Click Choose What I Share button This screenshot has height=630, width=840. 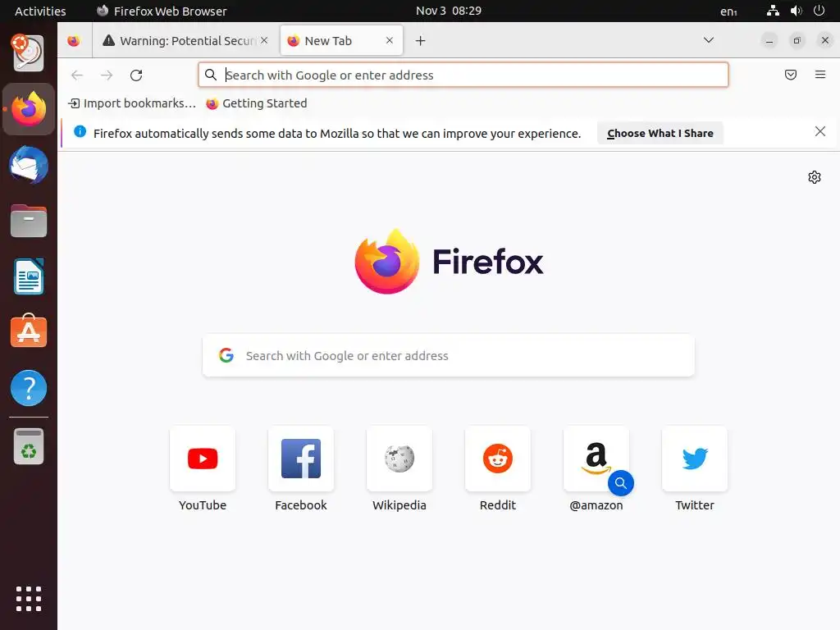click(660, 134)
